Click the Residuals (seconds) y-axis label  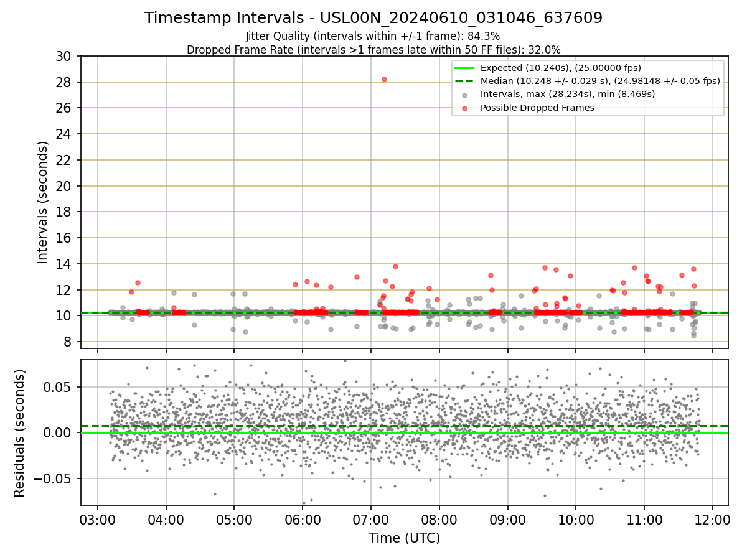(20, 433)
